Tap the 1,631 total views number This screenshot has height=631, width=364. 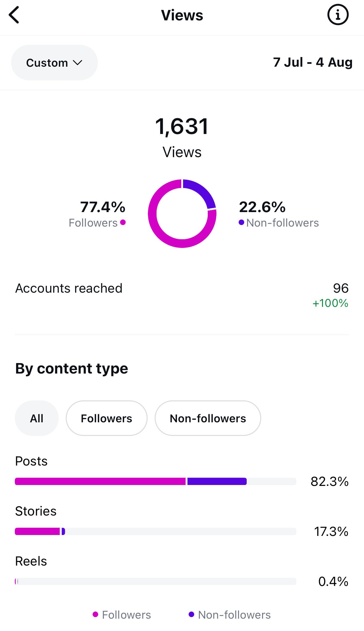tap(182, 127)
